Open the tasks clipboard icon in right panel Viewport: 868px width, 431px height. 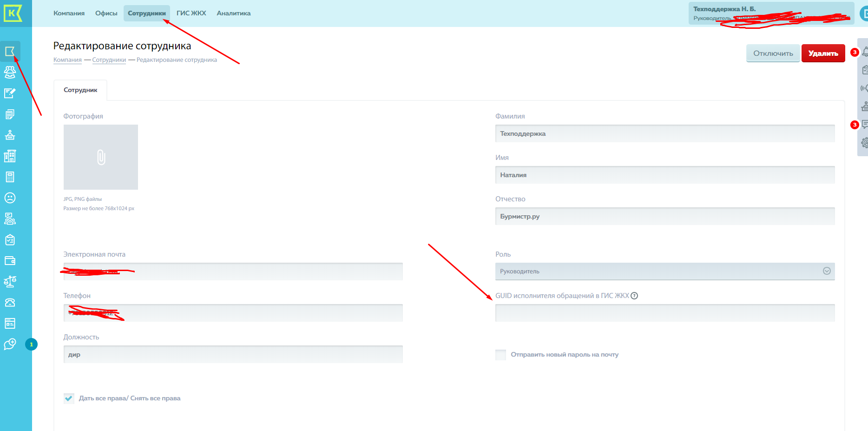tap(865, 70)
